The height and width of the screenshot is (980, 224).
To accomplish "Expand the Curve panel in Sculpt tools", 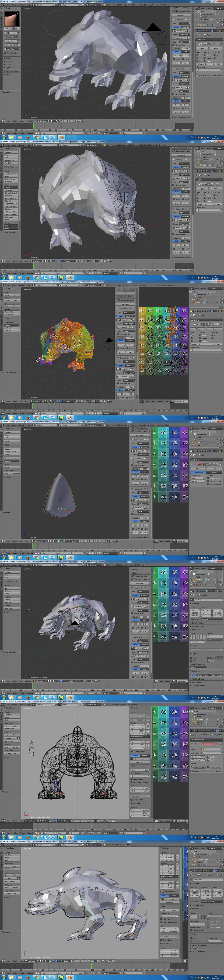I will tap(8, 65).
